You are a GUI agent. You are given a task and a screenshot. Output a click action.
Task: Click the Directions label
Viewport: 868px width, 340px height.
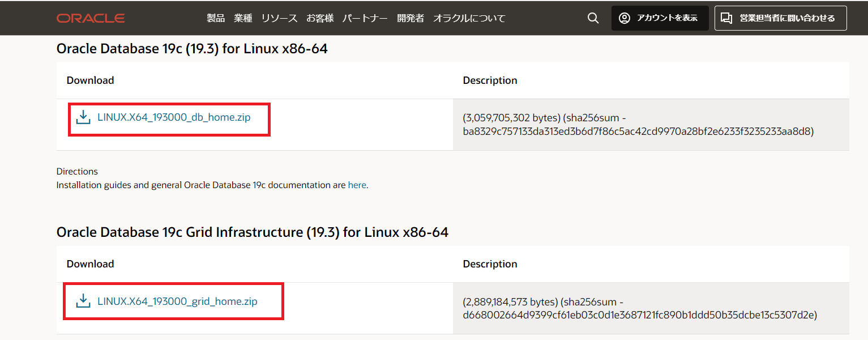click(77, 171)
